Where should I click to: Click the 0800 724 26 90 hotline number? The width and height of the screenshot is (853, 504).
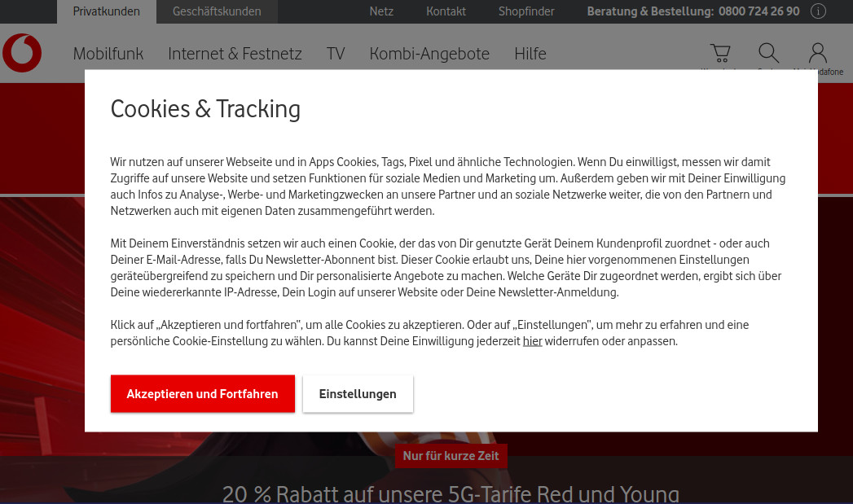pos(758,11)
